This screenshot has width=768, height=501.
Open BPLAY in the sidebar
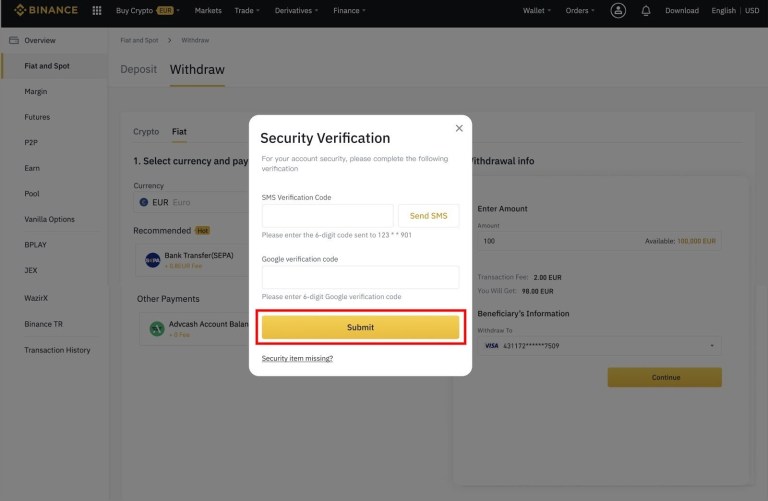(x=35, y=244)
